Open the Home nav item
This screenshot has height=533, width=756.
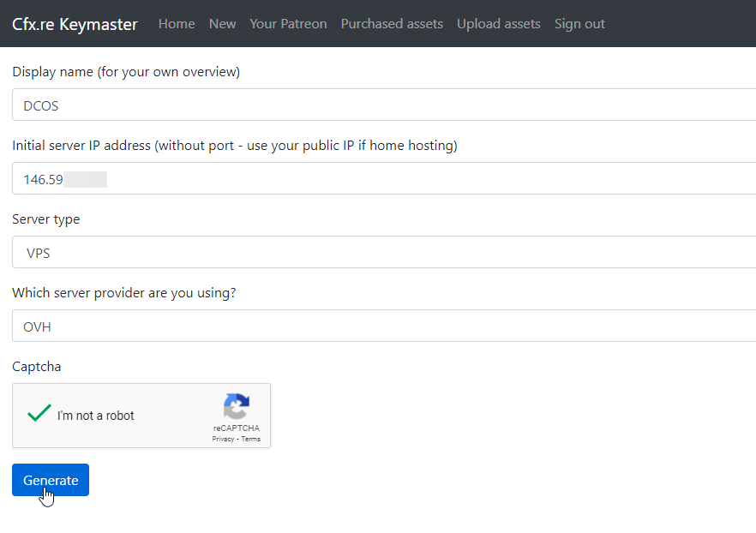click(x=177, y=24)
